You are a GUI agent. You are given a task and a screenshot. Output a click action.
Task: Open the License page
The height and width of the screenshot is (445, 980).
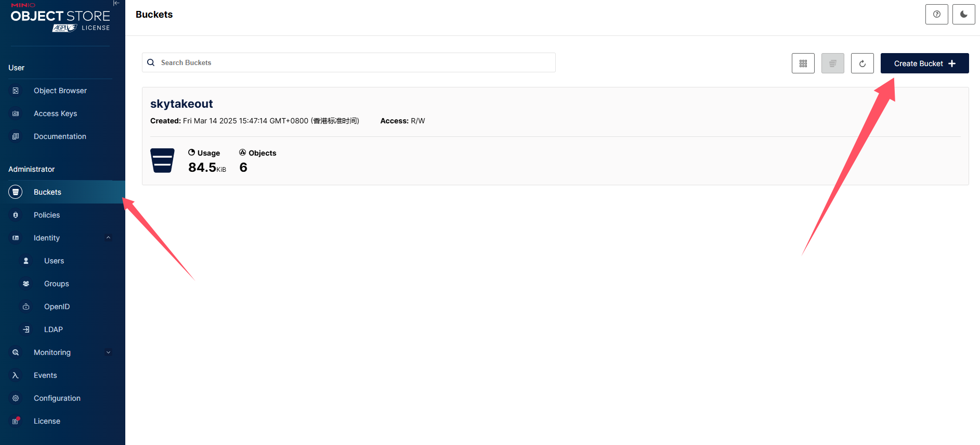pos(47,421)
